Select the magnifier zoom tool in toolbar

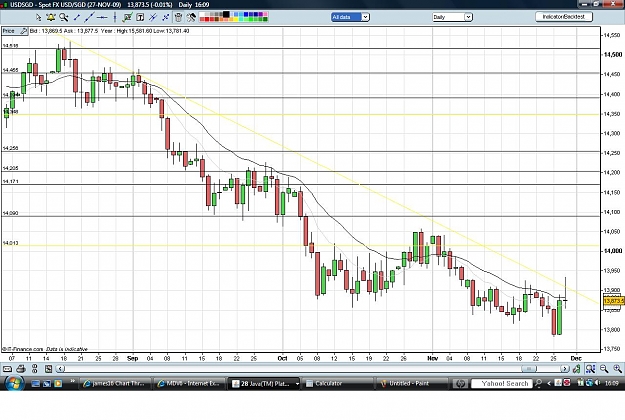pyautogui.click(x=63, y=17)
